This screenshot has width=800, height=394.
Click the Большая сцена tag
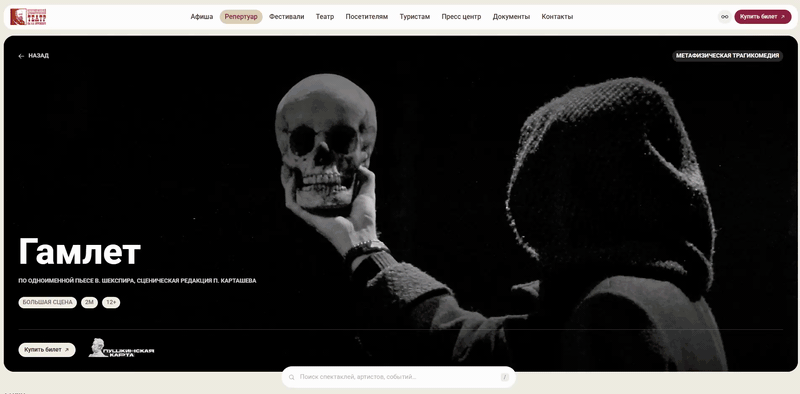[47, 303]
